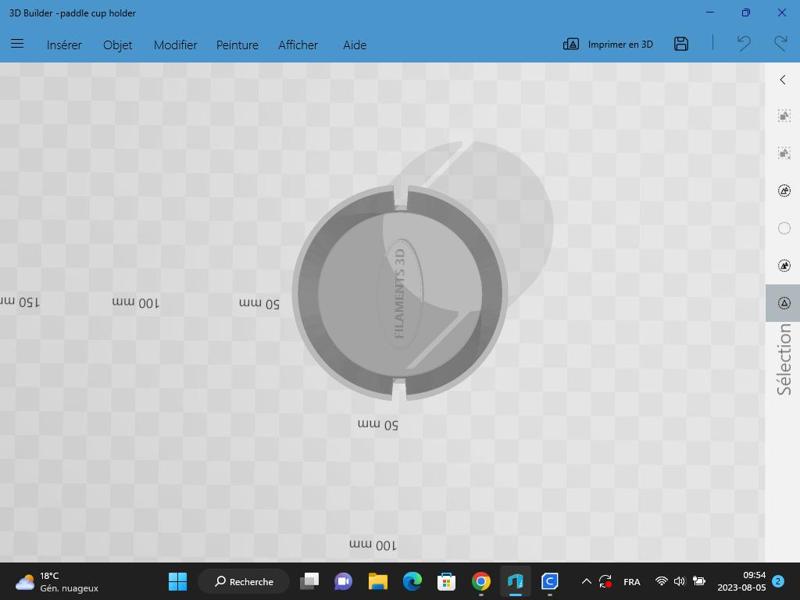800x600 pixels.
Task: Open Microsoft Store from taskbar
Action: 446,582
